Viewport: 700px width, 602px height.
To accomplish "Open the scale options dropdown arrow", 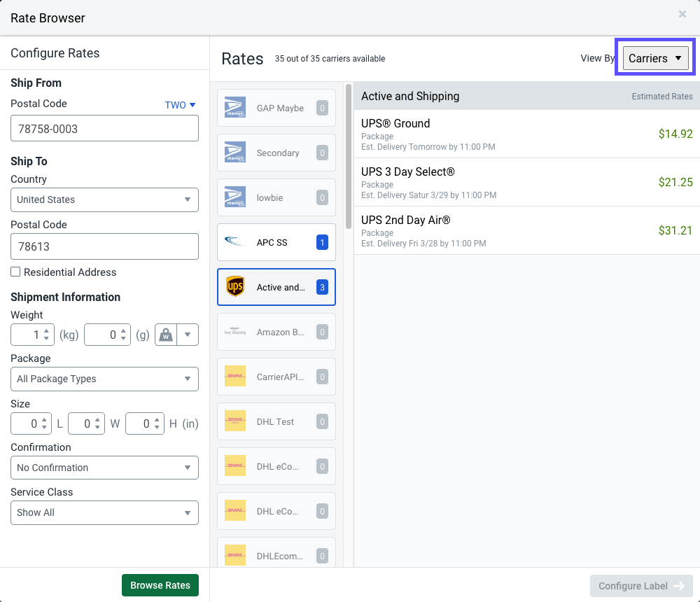I will point(188,335).
